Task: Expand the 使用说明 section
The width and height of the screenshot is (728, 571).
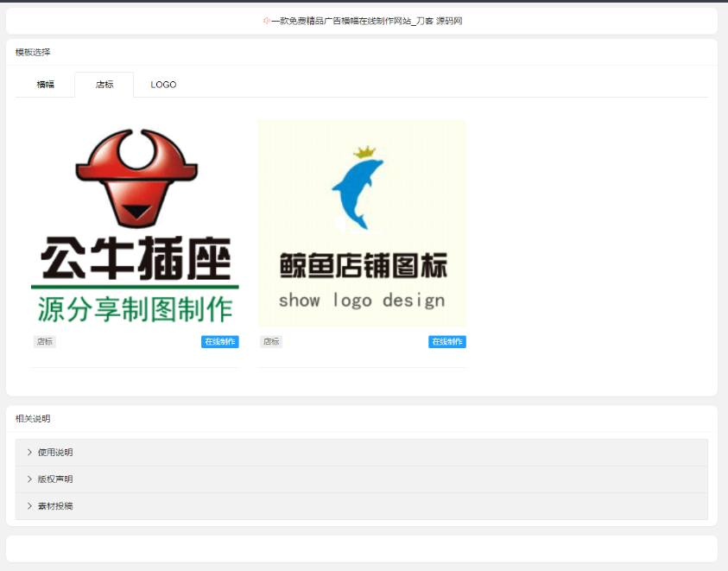Action: [362, 453]
